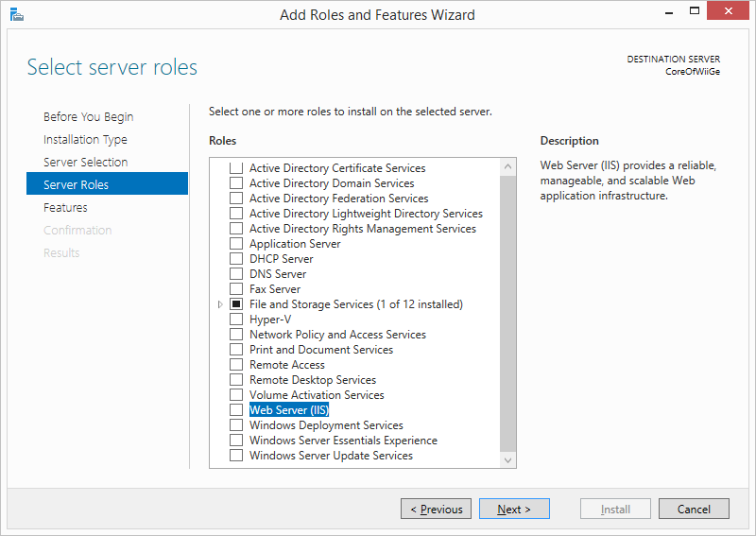This screenshot has height=536, width=756.
Task: Click the roles list scroll up arrow
Action: point(507,167)
